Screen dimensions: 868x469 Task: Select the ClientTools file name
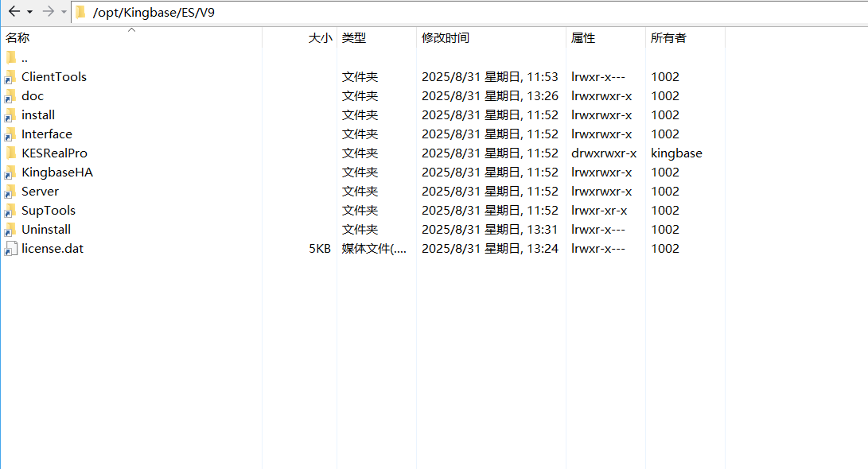[x=53, y=77]
